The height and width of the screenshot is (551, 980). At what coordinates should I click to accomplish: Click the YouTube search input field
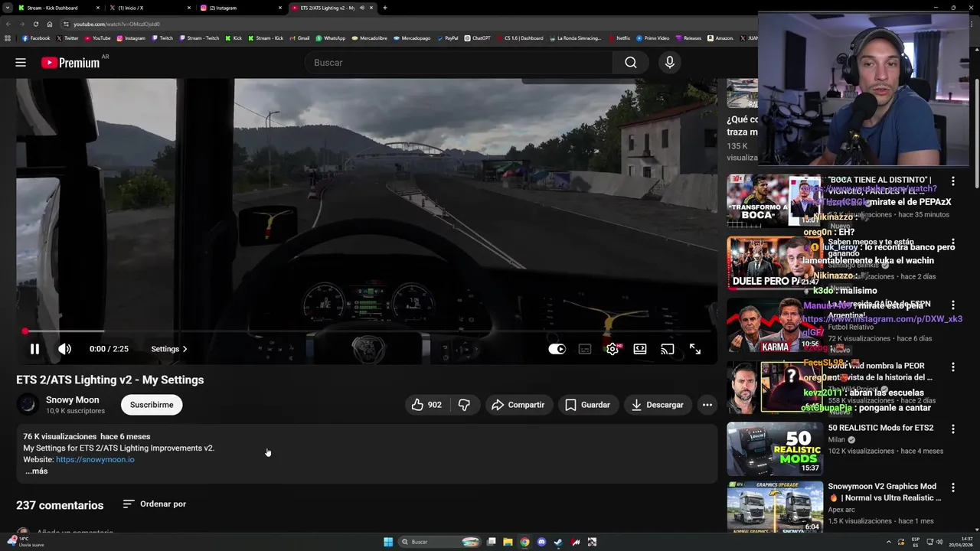459,63
